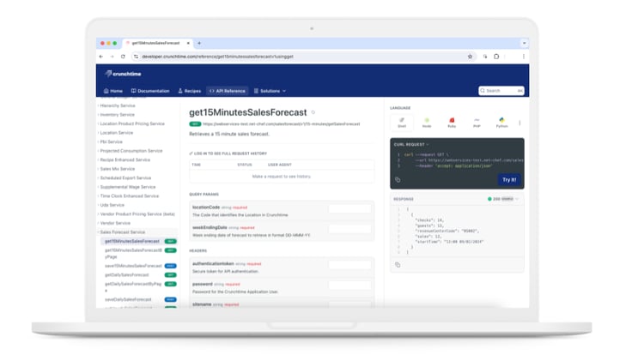The width and height of the screenshot is (644, 361).
Task: Expand Uda Service in the sidebar
Action: coord(112,205)
